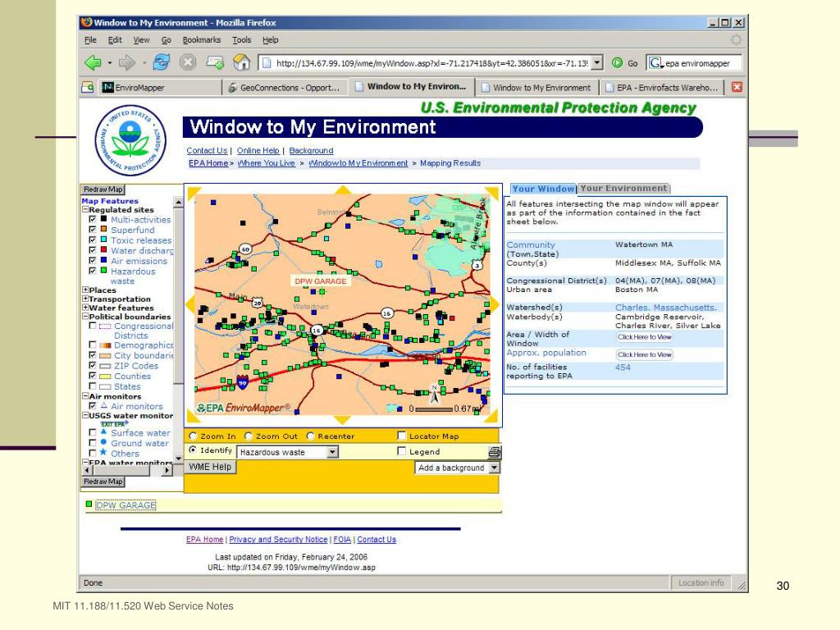Switch to the EPA - Envirofacts Warehouse tab
Viewport: 840px width, 630px height.
pos(662,87)
